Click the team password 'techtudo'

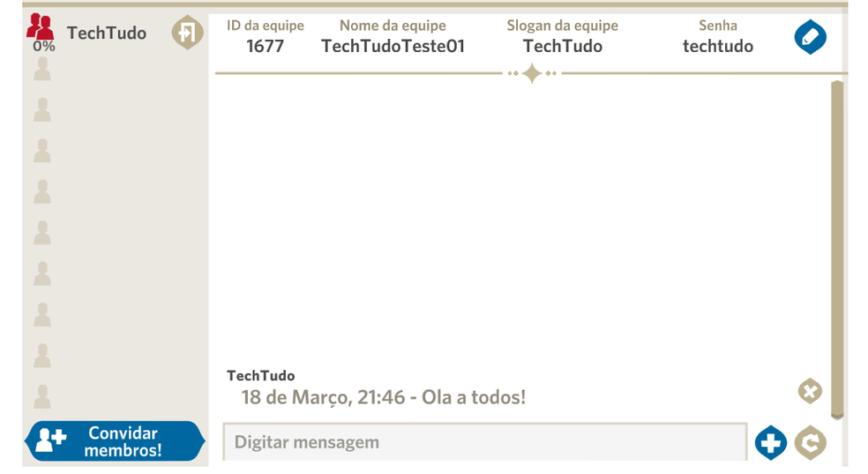click(x=717, y=46)
